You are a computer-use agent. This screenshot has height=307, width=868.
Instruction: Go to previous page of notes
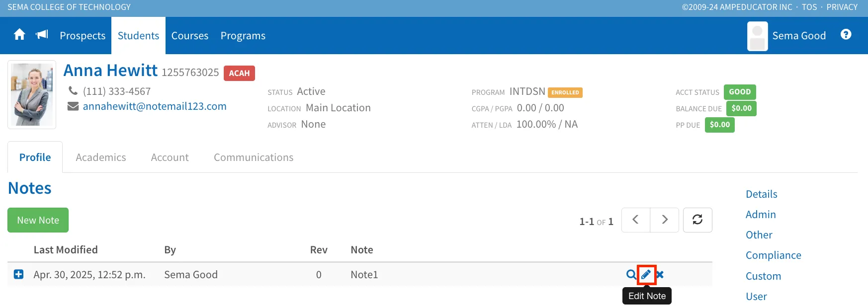(x=635, y=220)
